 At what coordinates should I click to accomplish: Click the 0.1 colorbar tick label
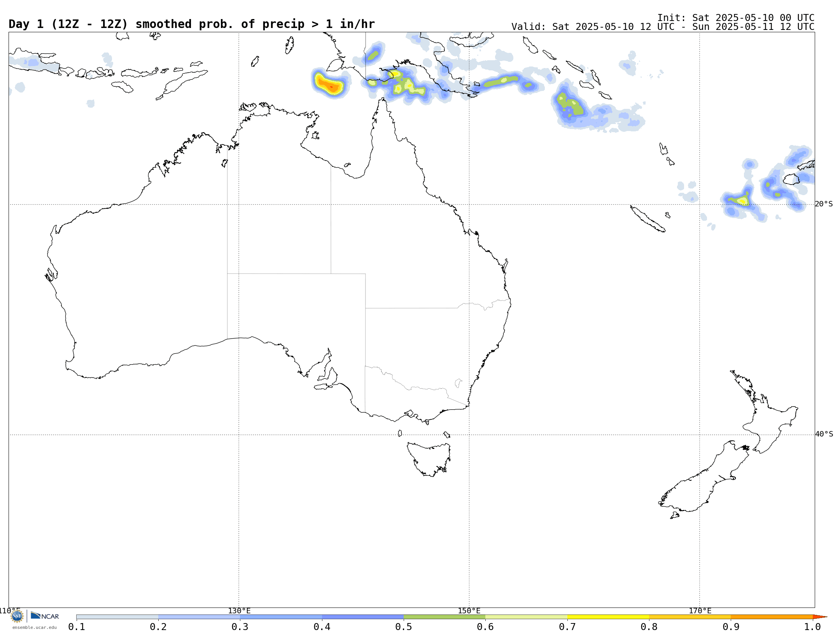coord(77,627)
